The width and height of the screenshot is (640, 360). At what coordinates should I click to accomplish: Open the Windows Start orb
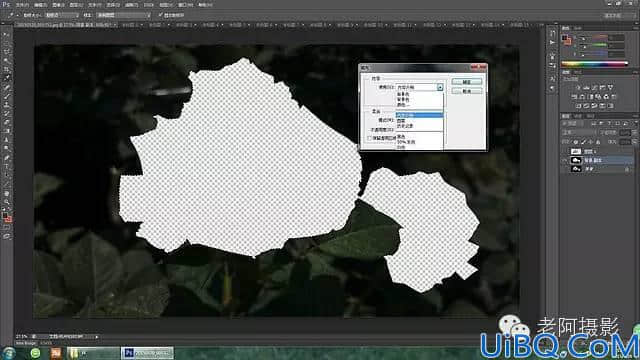pyautogui.click(x=9, y=353)
